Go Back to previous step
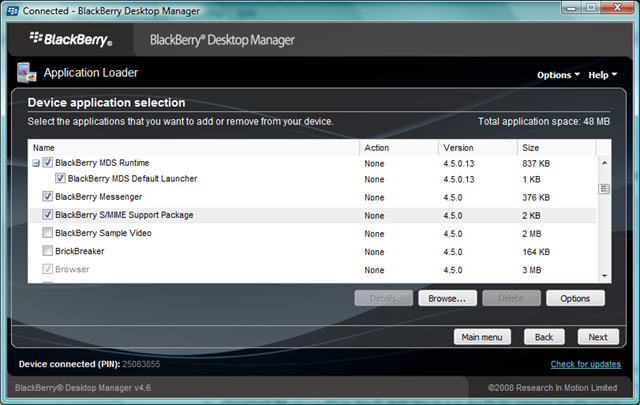The image size is (640, 405). pos(544,337)
